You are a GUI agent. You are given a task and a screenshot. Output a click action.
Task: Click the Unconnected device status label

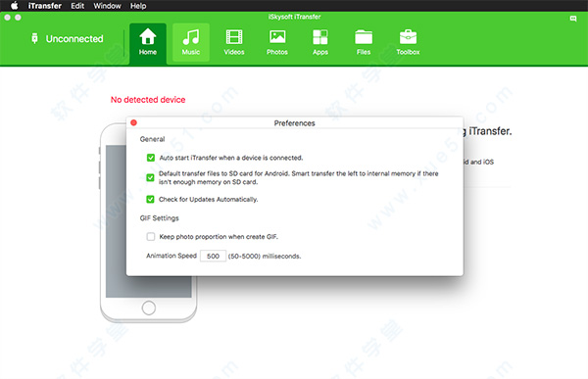tap(74, 38)
